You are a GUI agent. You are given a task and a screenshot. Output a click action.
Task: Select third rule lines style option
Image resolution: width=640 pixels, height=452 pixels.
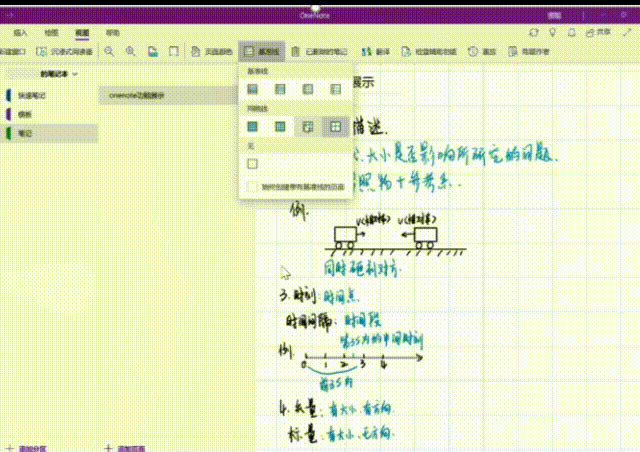(308, 89)
